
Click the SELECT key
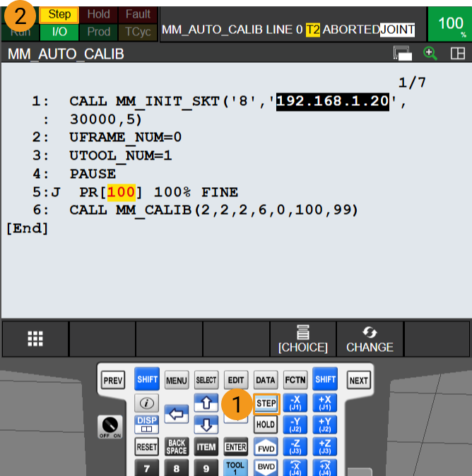206,380
